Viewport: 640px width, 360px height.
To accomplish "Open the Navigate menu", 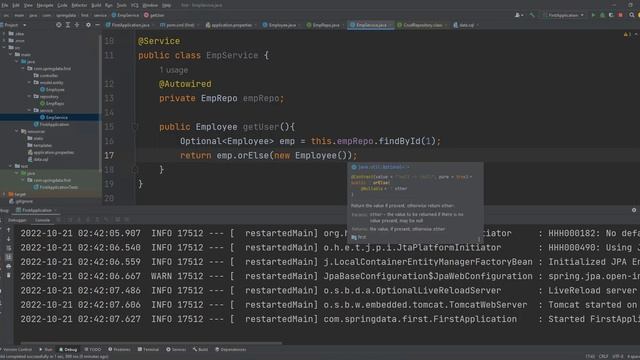I will point(45,5).
